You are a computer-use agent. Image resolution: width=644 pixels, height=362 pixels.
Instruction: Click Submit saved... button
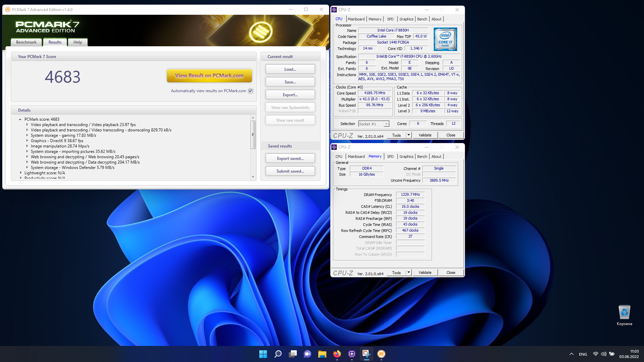click(x=290, y=171)
